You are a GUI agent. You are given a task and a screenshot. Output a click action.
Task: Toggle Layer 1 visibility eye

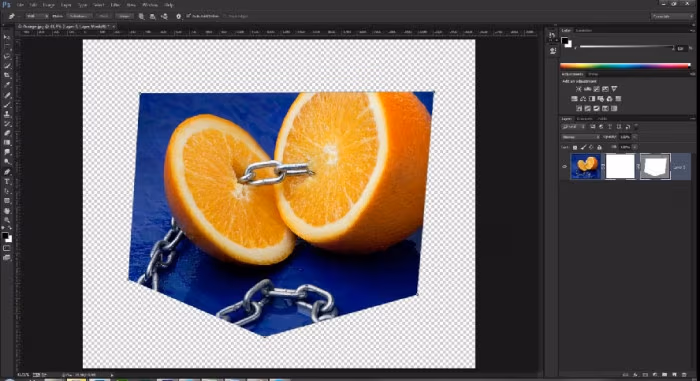pyautogui.click(x=564, y=167)
